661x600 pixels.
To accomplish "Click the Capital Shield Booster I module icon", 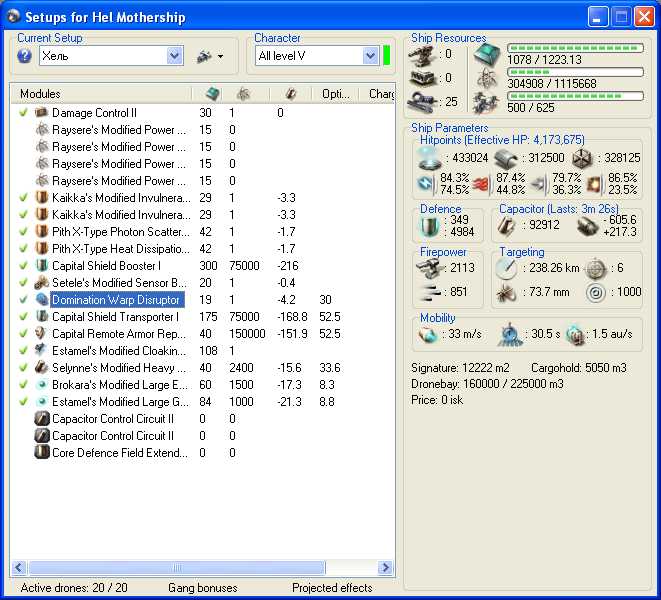I will [x=42, y=266].
